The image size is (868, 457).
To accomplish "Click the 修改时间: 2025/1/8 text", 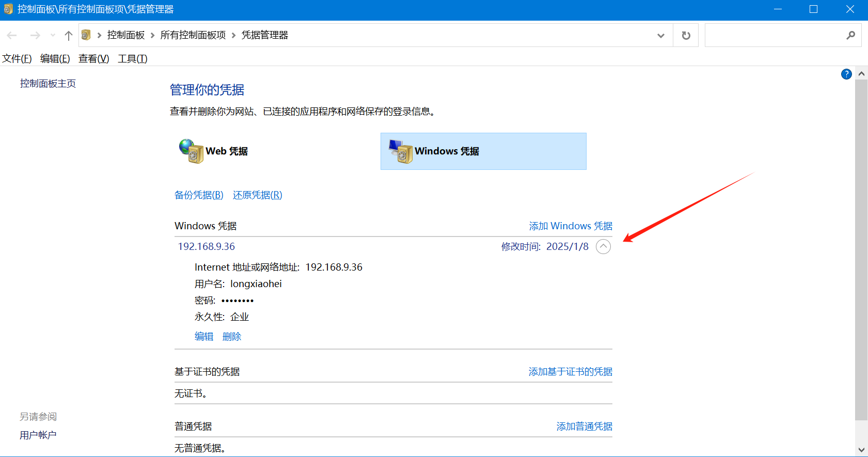I will coord(545,247).
